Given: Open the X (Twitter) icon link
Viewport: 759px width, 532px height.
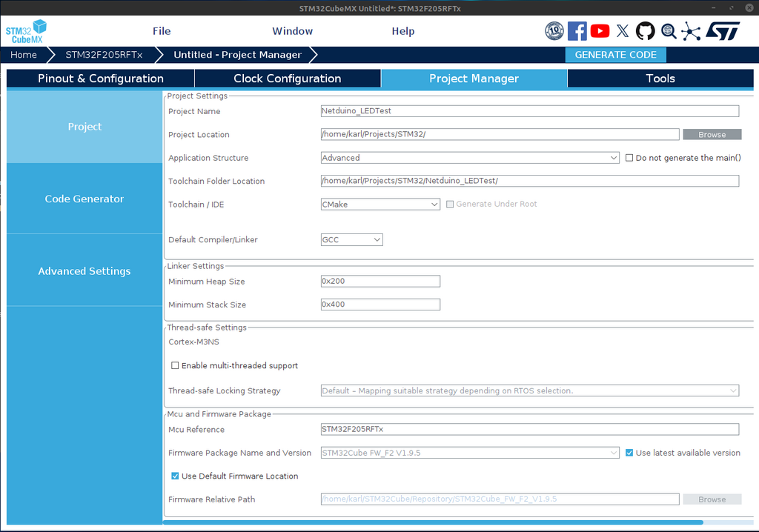Looking at the screenshot, I should coord(623,31).
